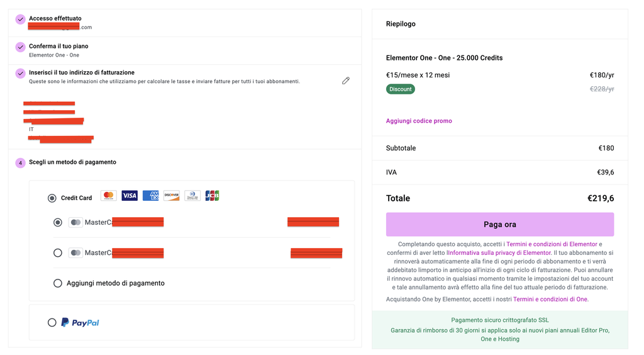This screenshot has width=644, height=355.
Task: Click Conferma il tuo piano heading
Action: coord(58,46)
